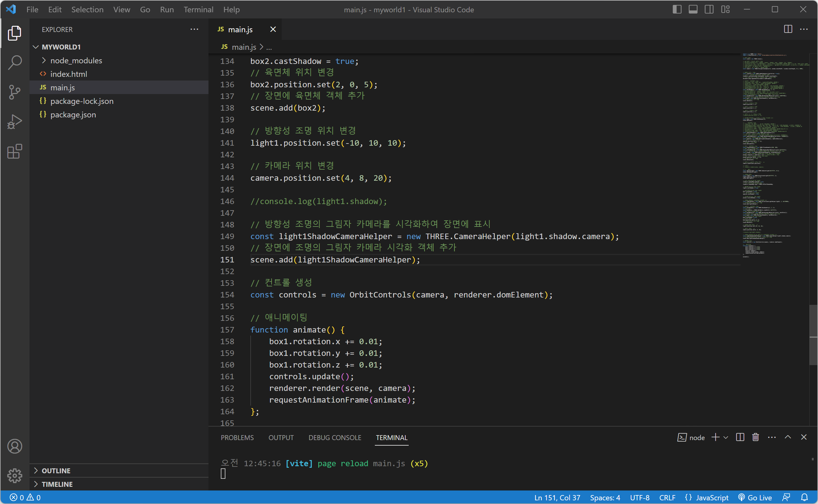Split the terminal panel

coord(740,437)
